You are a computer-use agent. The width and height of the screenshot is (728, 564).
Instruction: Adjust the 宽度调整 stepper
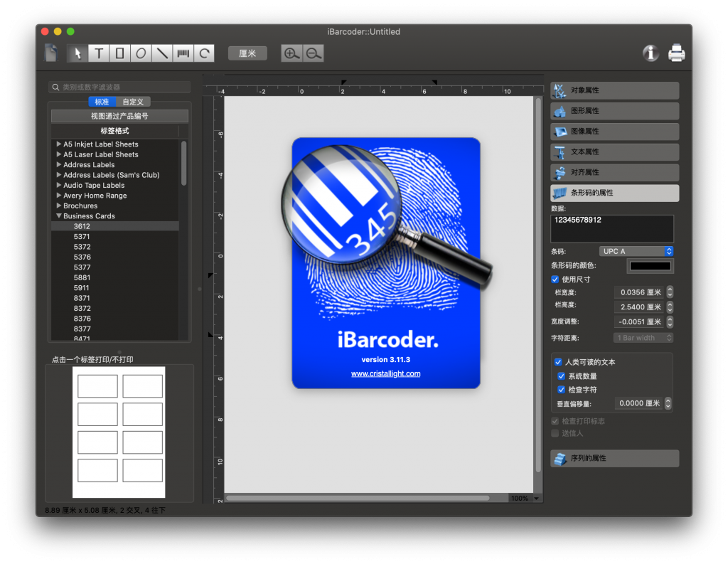click(670, 321)
